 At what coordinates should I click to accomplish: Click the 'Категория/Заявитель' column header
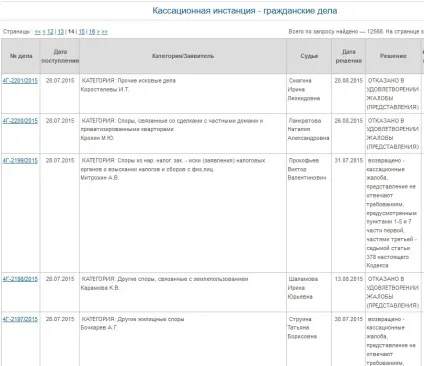[x=183, y=56]
